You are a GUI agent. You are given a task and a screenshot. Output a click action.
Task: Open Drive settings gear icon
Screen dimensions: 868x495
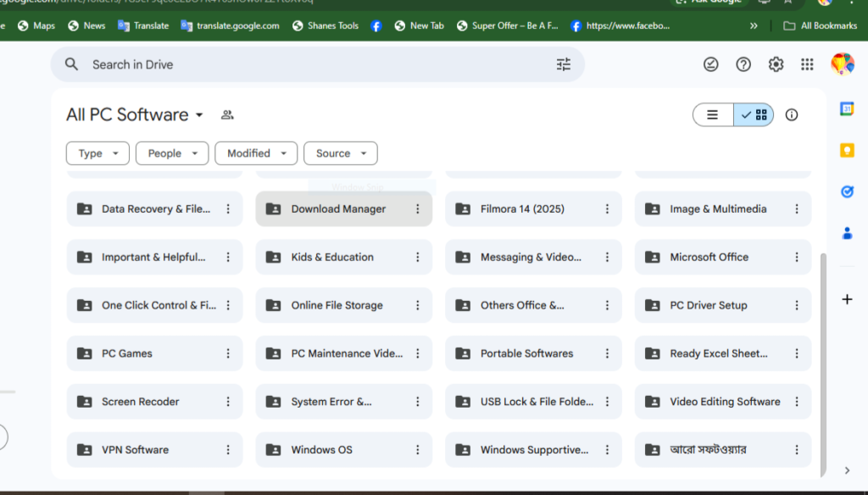tap(776, 64)
